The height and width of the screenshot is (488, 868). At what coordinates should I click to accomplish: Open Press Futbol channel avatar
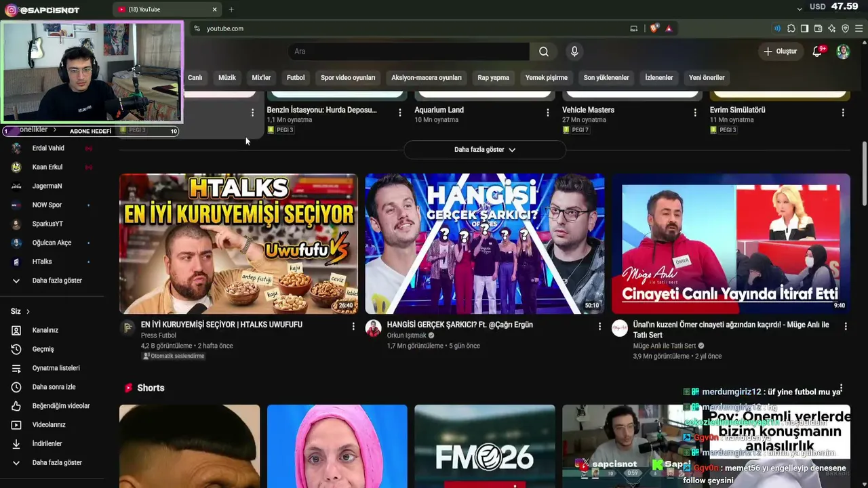coord(127,329)
